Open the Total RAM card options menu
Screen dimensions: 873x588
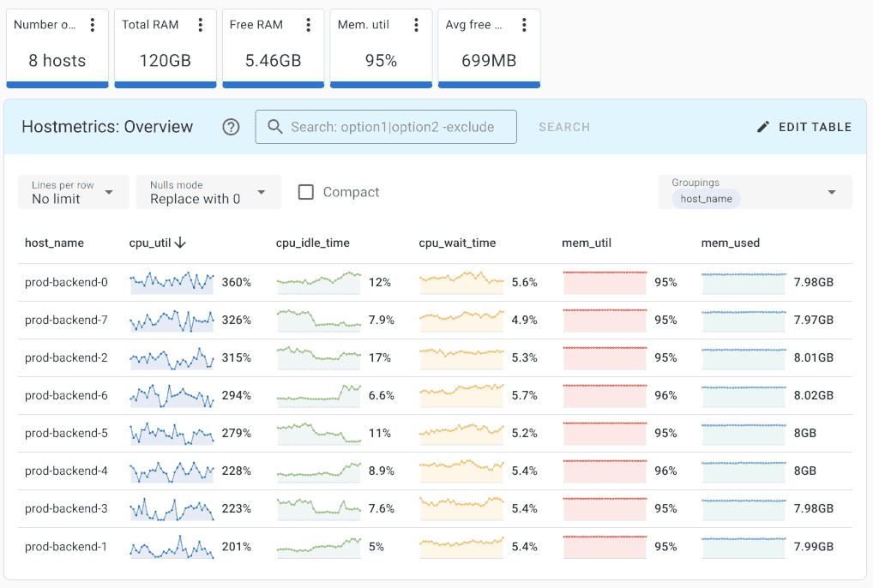coord(201,25)
